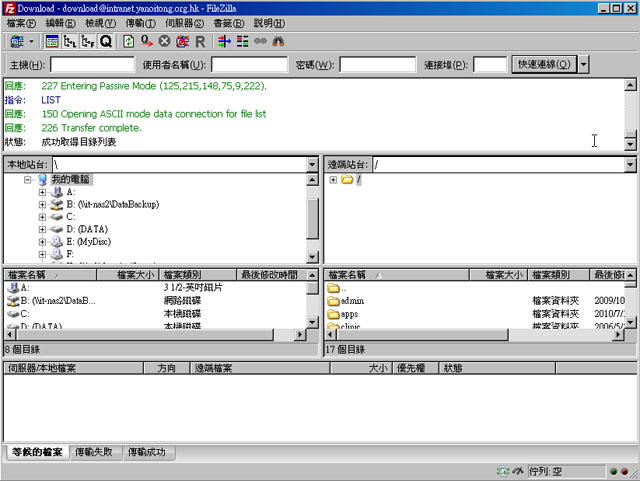Click local tree scroll down arrow
The image size is (640, 481).
click(312, 257)
